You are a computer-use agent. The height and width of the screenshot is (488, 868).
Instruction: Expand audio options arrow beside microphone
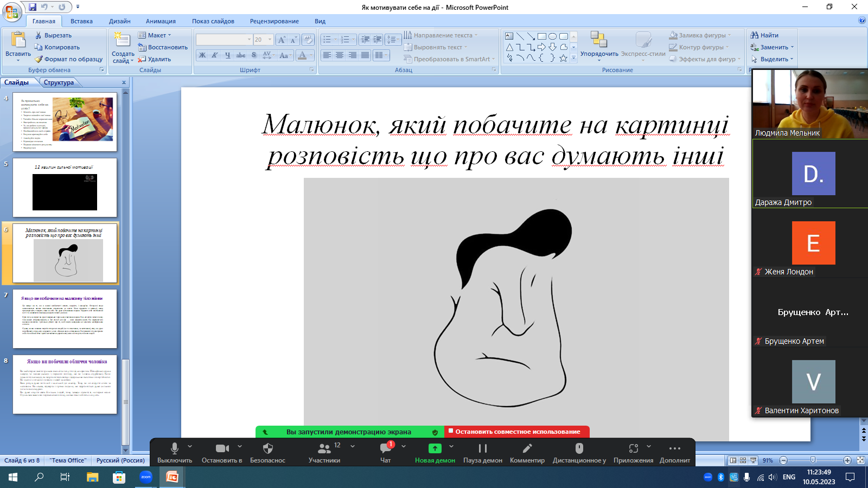(x=190, y=446)
